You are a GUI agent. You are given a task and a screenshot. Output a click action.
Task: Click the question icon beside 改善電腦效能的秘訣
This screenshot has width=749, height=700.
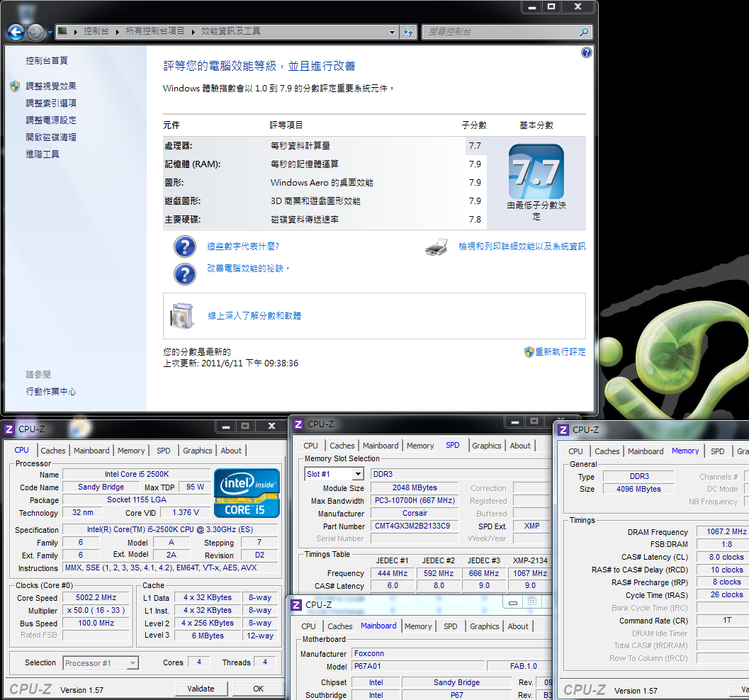tap(185, 274)
